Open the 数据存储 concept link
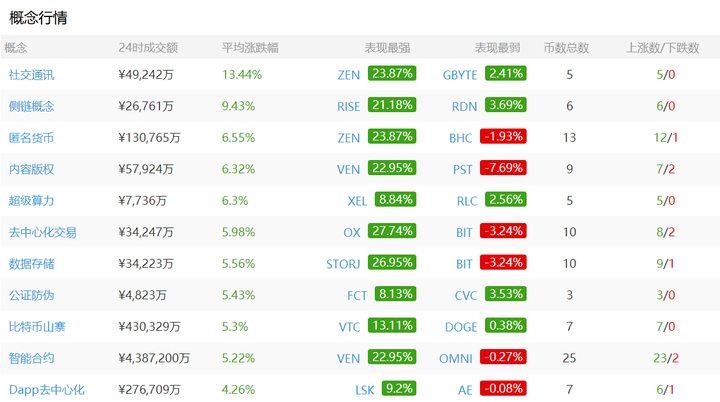The width and height of the screenshot is (720, 402). (31, 264)
